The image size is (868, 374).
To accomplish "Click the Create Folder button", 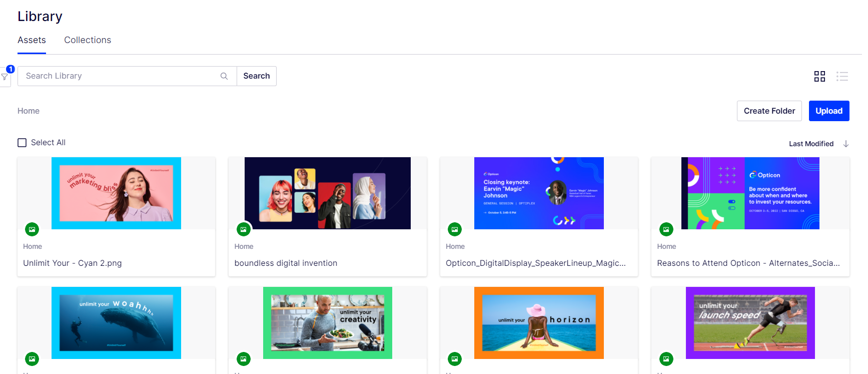I will point(769,111).
